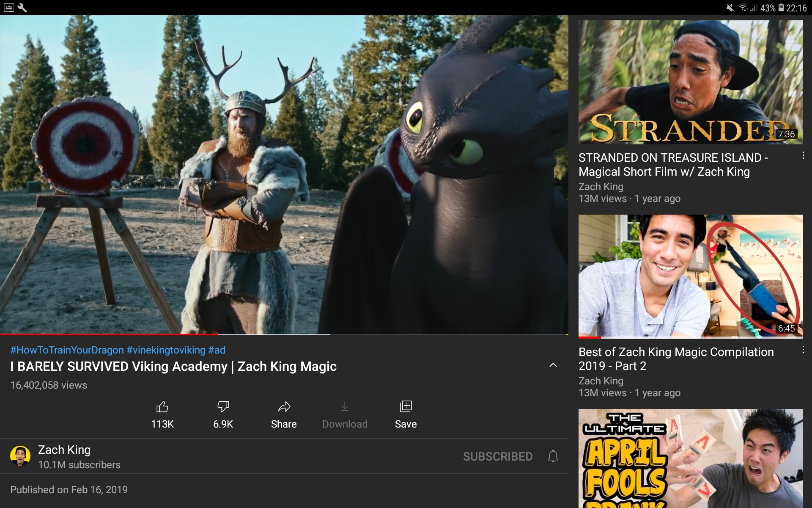
Task: Select title Best of Zach King Magic Compilation
Action: [676, 359]
